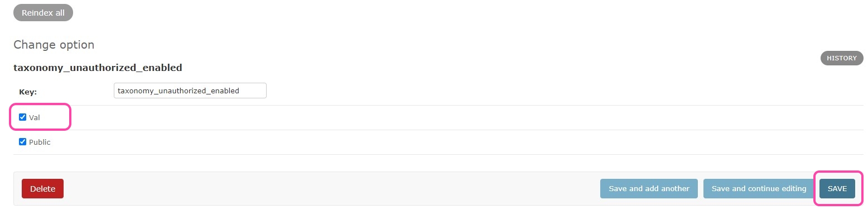This screenshot has width=868, height=209.
Task: Uncheck the Public checkbox
Action: [23, 142]
